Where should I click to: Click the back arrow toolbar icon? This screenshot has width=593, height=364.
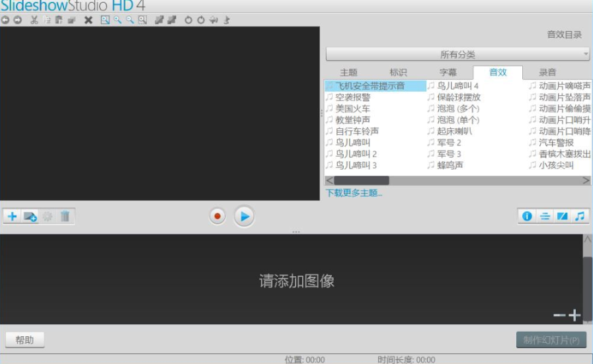tap(5, 20)
